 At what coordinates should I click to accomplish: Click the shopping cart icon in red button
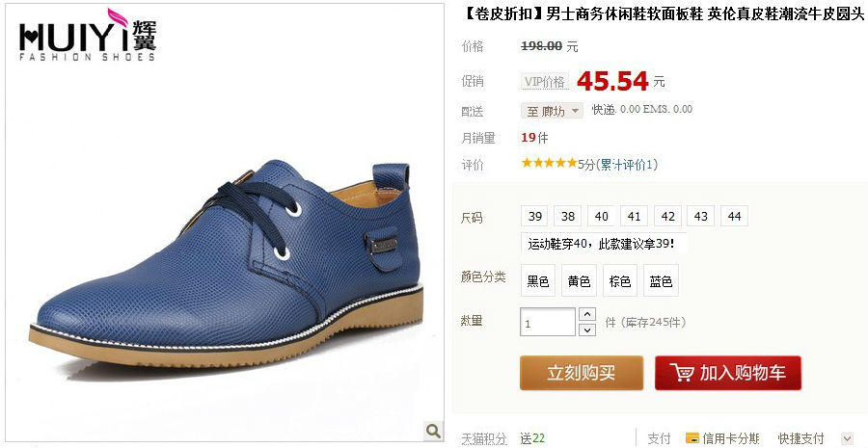point(681,372)
